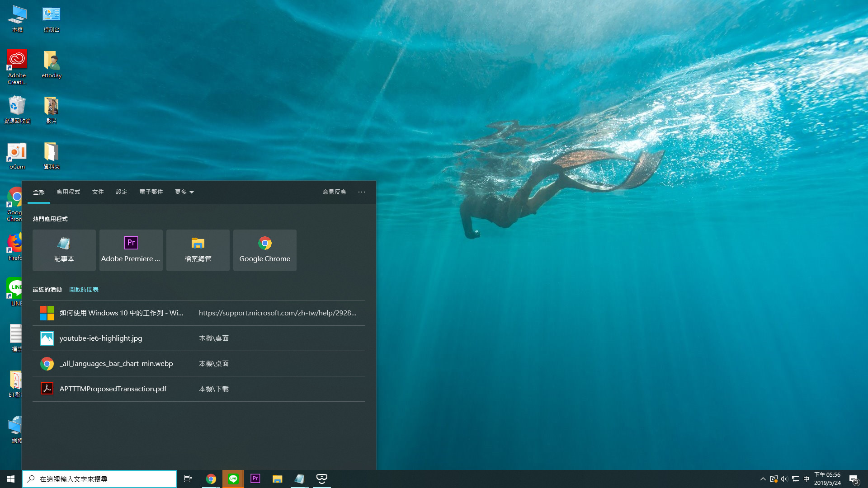868x488 pixels.
Task: Open LINE app on taskbar
Action: 233,479
